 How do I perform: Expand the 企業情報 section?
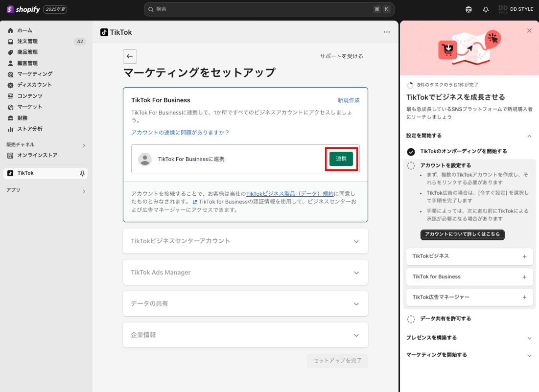pyautogui.click(x=245, y=335)
